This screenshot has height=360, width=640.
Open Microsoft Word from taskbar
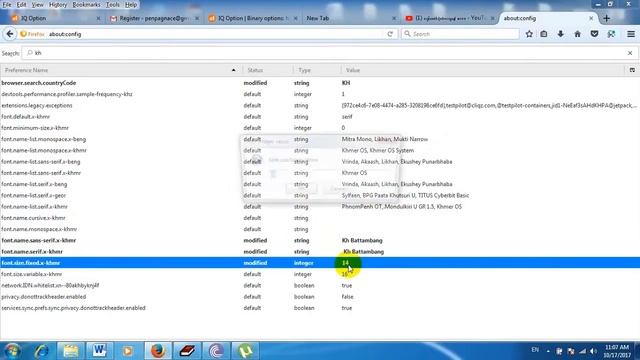[99, 351]
